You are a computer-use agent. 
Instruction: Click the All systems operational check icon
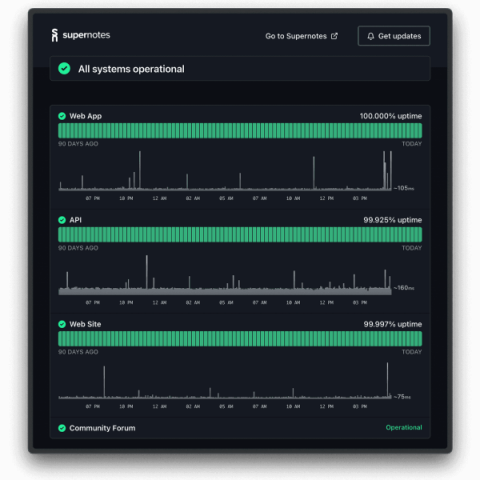(64, 69)
